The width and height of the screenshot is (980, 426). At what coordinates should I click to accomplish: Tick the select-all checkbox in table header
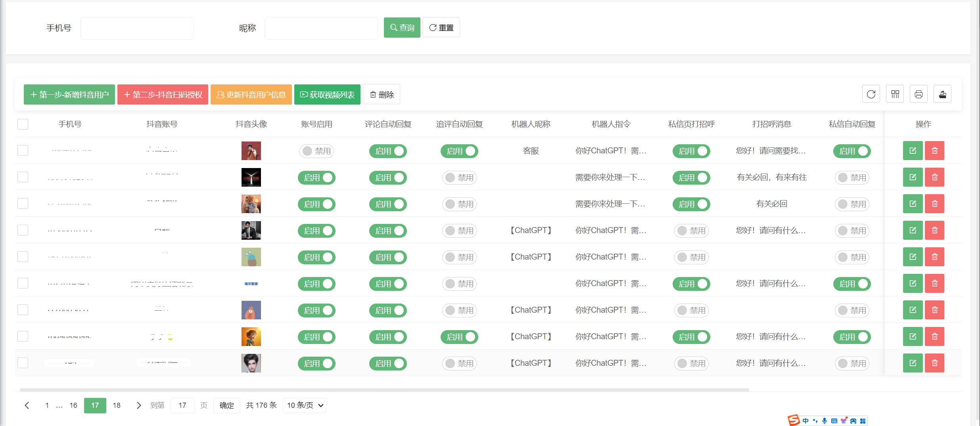(23, 124)
